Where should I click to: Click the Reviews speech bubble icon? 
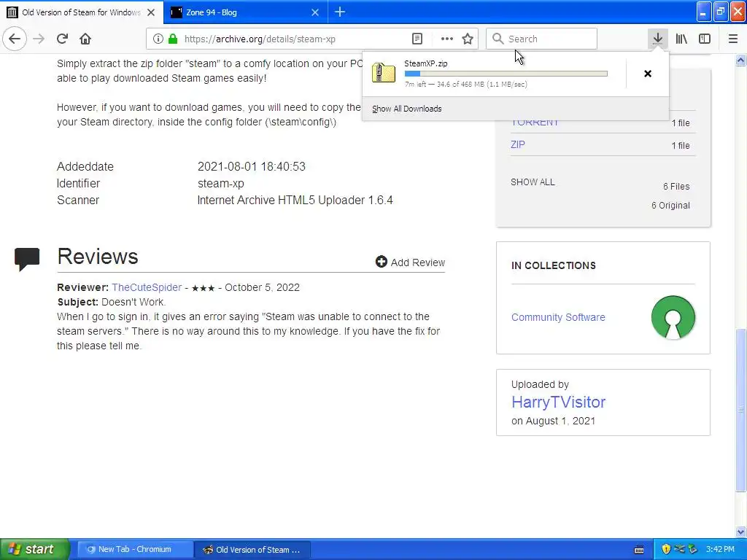[27, 260]
